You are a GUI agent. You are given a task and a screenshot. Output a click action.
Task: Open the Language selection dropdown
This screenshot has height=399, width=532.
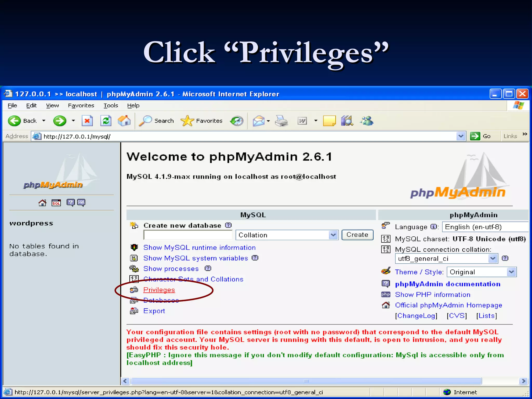pos(485,227)
